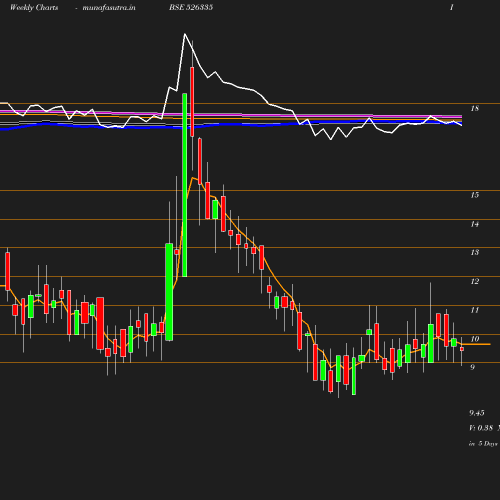Image resolution: width=500 pixels, height=500 pixels.
Task: Click the 'munafasutra.in' label
Action: click(x=109, y=8)
